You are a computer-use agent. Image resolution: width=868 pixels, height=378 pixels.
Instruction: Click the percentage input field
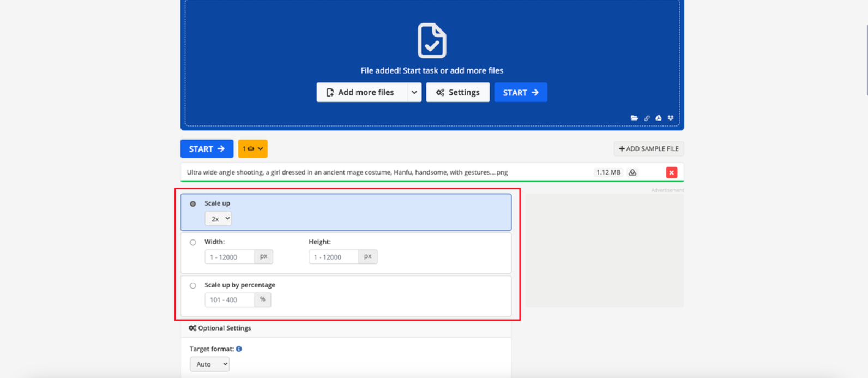(230, 300)
